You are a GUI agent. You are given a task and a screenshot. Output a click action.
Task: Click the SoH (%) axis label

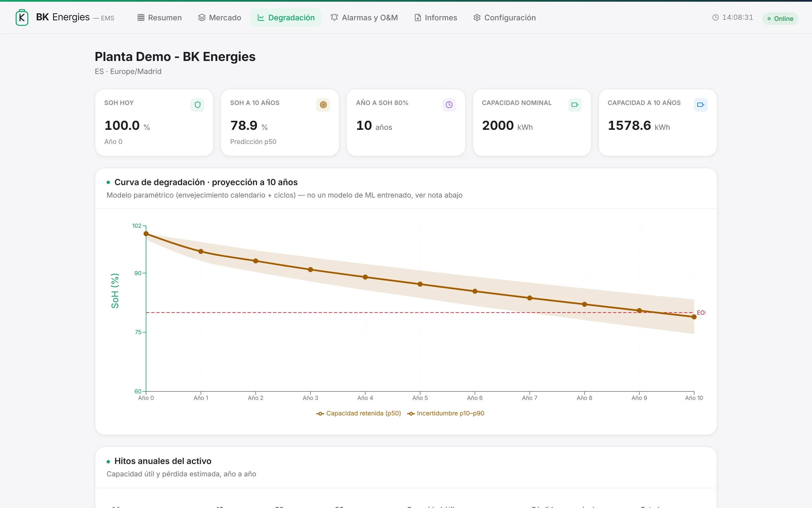pyautogui.click(x=115, y=291)
